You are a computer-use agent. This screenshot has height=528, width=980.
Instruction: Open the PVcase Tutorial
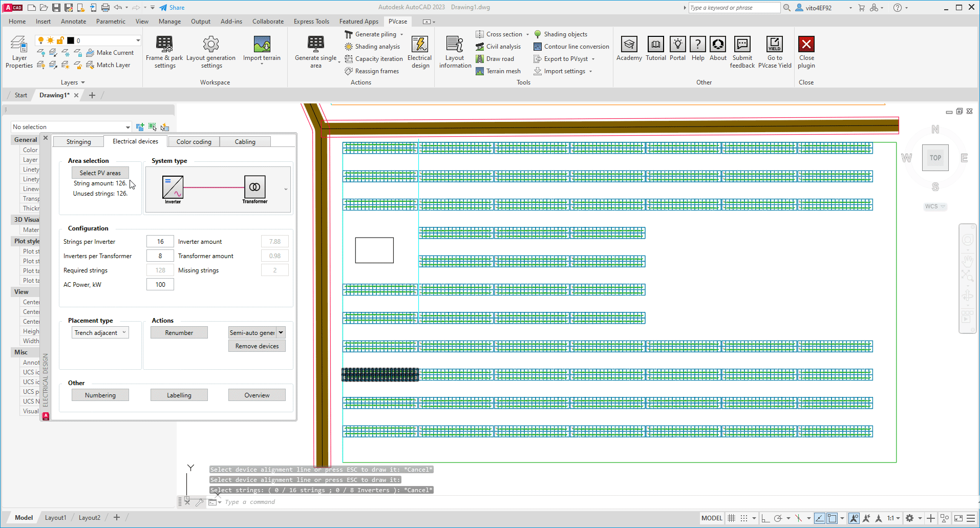(656, 49)
